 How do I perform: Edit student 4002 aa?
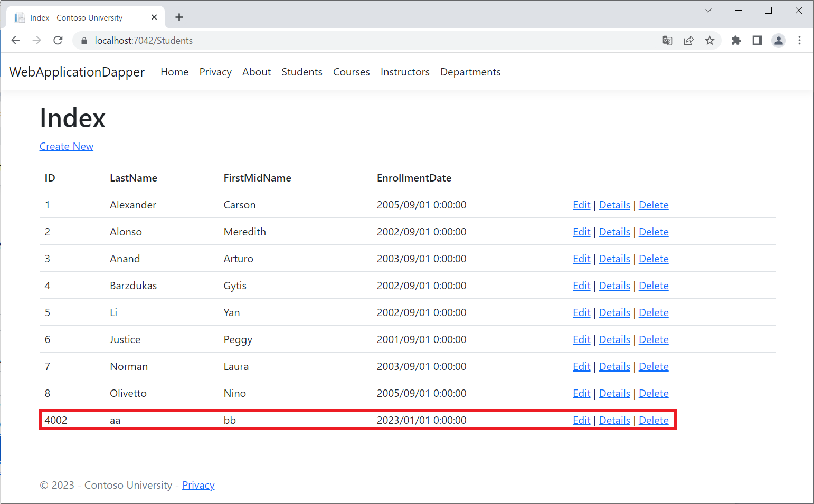click(581, 420)
